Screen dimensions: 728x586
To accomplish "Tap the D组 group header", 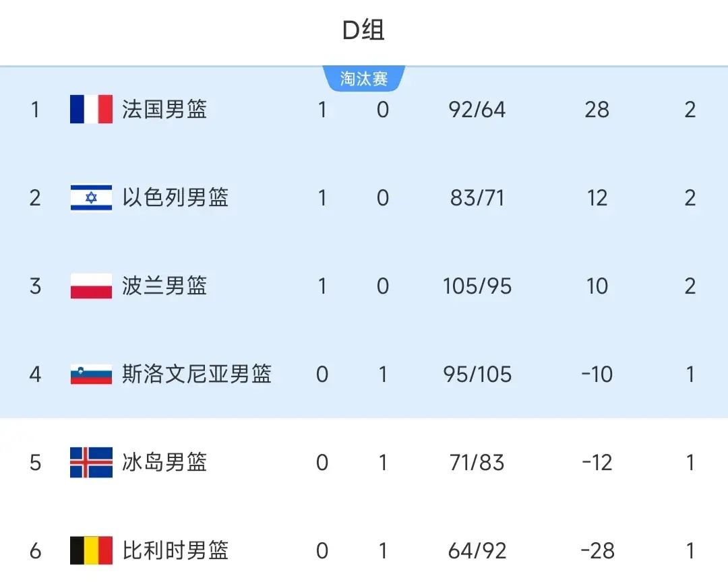I will tap(364, 30).
